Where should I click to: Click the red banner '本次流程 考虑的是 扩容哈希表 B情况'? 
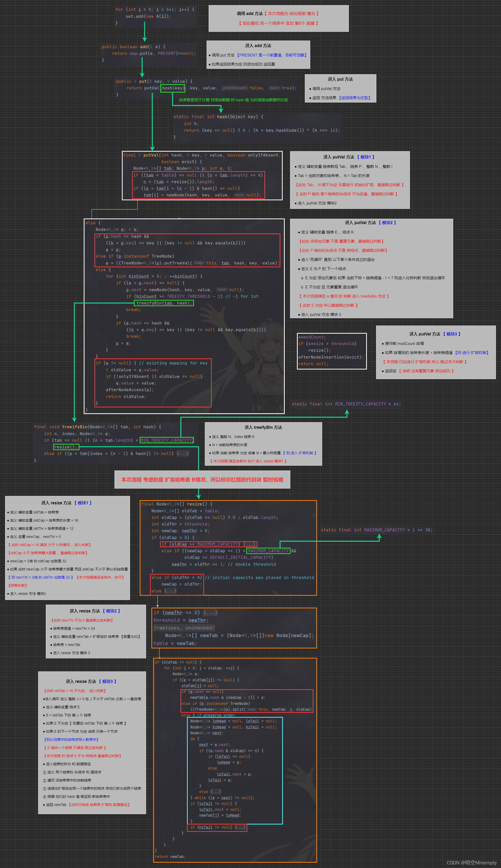(202, 479)
